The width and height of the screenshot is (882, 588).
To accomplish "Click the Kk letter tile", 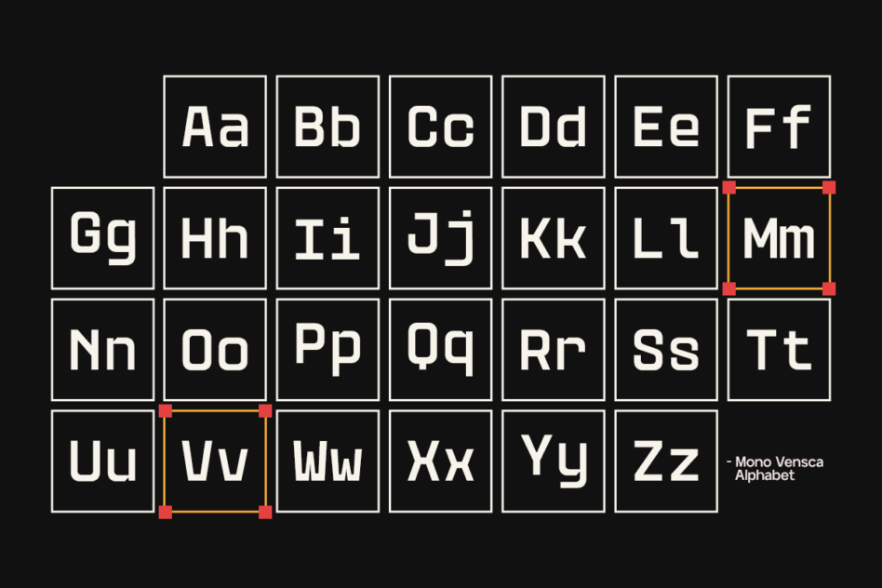I will (x=554, y=238).
